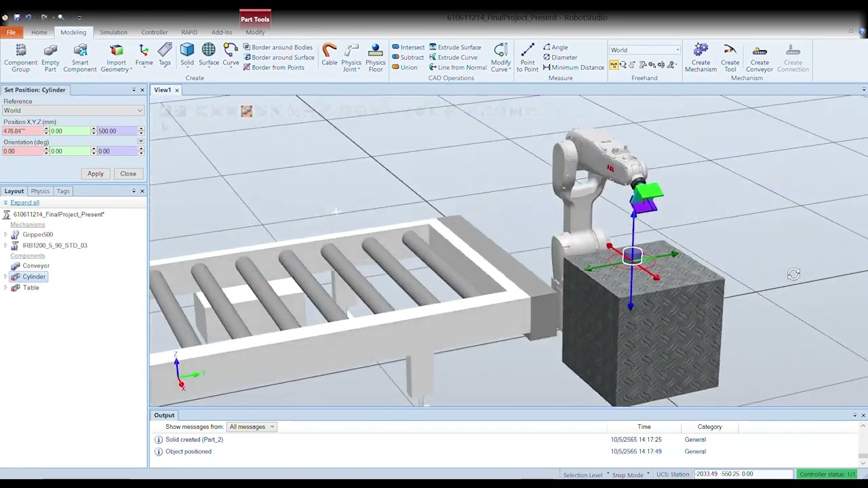Image resolution: width=868 pixels, height=488 pixels.
Task: Click Create Mechanism
Action: click(x=701, y=58)
